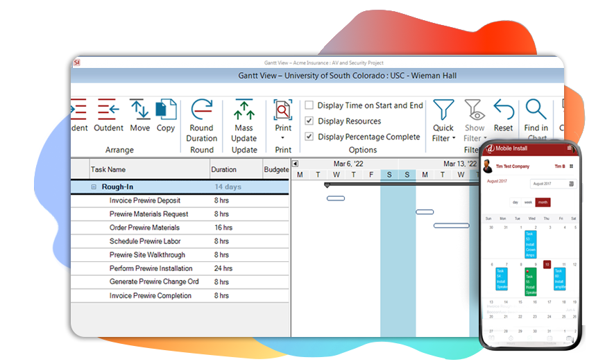Image resolution: width=605 pixels, height=364 pixels.
Task: Collapse the Rough-In task group
Action: tap(94, 187)
